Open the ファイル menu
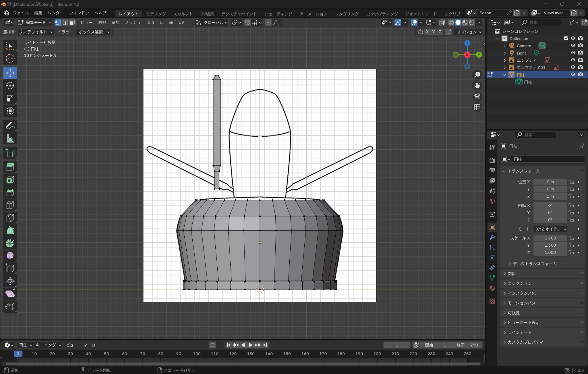The image size is (588, 374). tap(21, 13)
